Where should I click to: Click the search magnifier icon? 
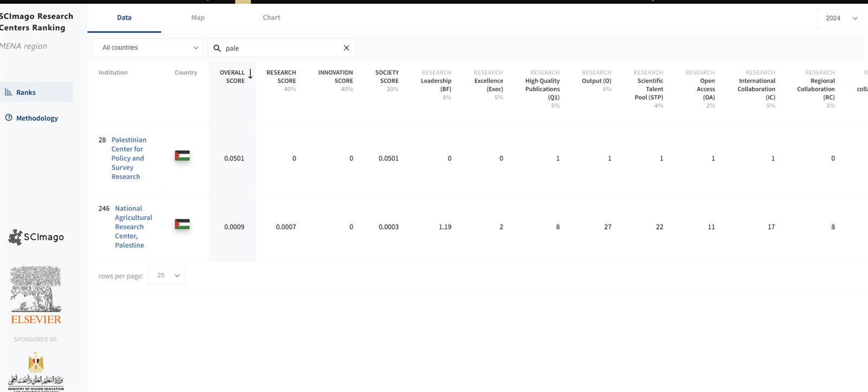coord(217,48)
